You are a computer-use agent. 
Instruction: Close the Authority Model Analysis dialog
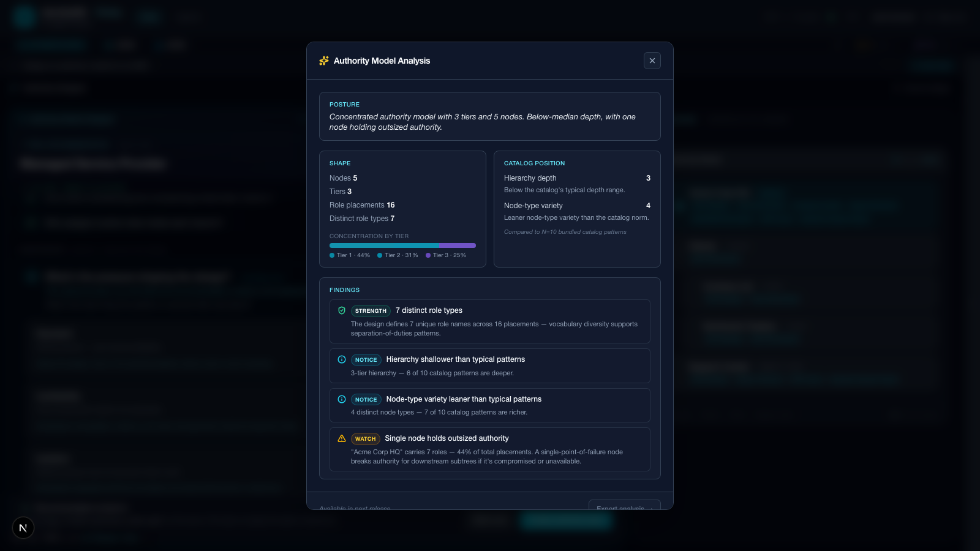click(652, 61)
